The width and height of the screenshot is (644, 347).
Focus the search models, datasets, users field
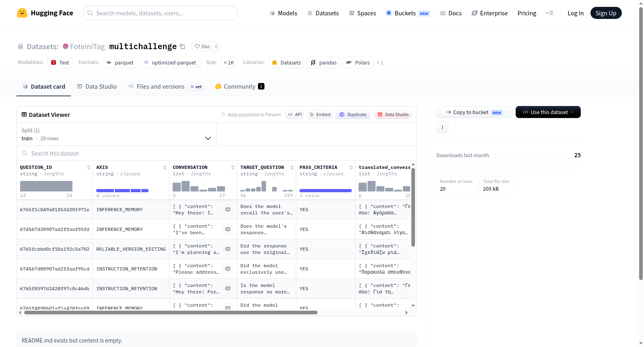pos(160,13)
